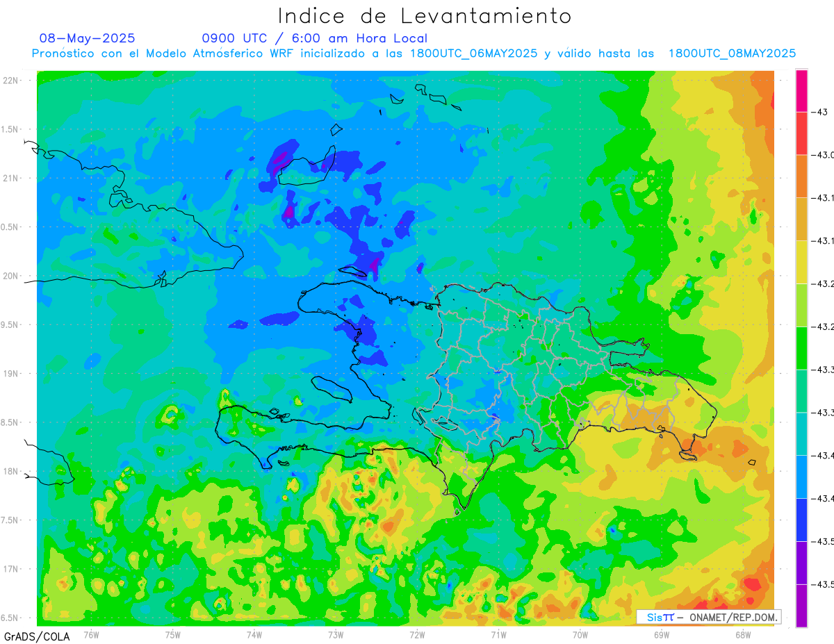
Task: Click Gonâve Island outline in Haiti's gulf
Action: click(x=332, y=388)
